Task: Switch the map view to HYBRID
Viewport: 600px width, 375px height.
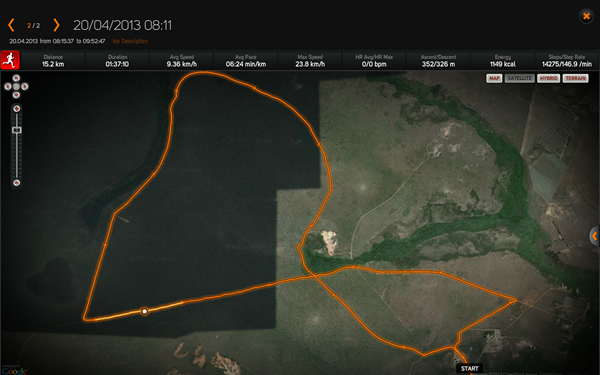Action: coord(548,78)
